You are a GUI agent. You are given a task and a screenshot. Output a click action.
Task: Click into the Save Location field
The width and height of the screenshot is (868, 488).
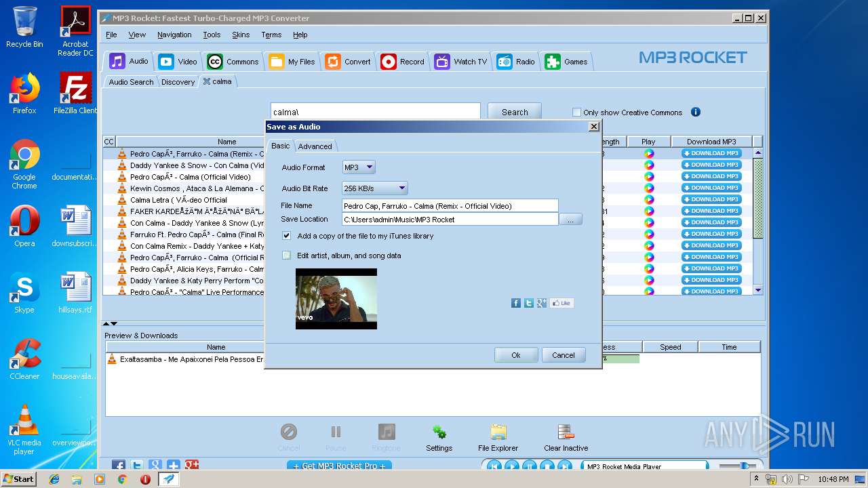click(450, 219)
